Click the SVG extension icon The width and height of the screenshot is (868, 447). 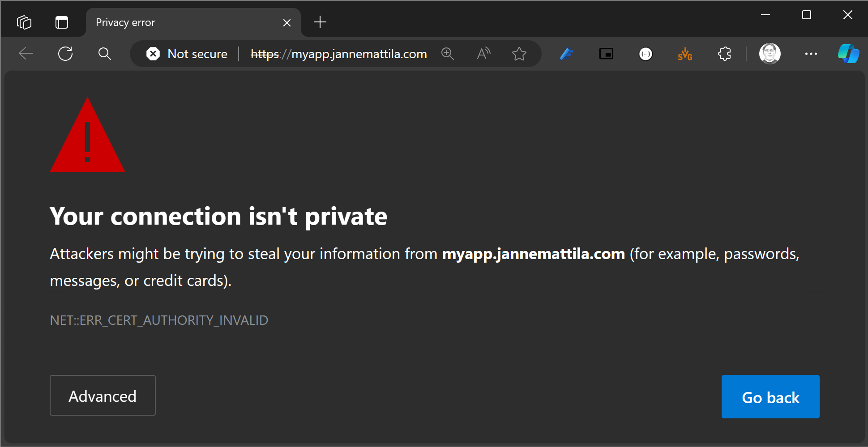coord(685,54)
